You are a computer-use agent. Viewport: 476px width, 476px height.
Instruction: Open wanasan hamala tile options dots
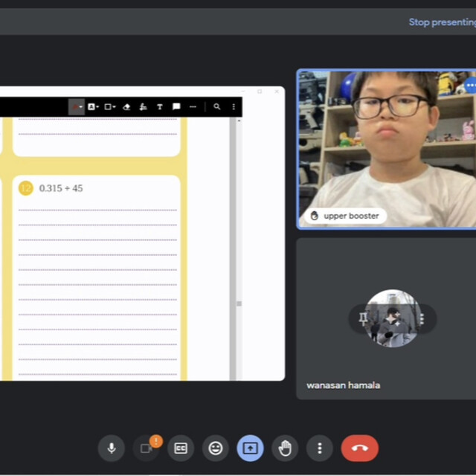click(x=422, y=319)
